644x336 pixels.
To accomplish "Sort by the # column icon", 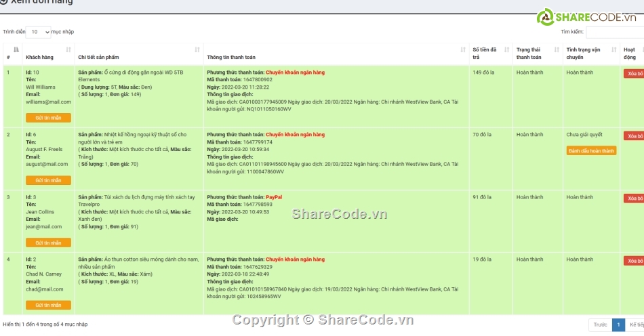I will click(16, 49).
